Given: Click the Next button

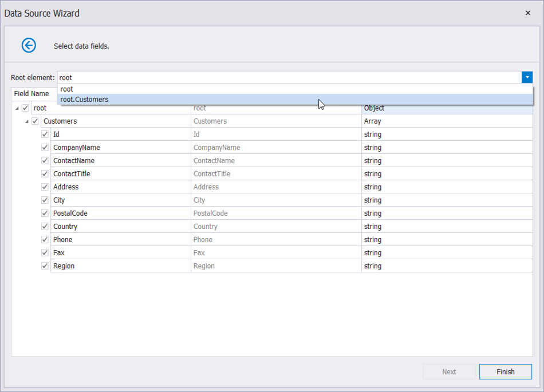Looking at the screenshot, I should point(449,371).
